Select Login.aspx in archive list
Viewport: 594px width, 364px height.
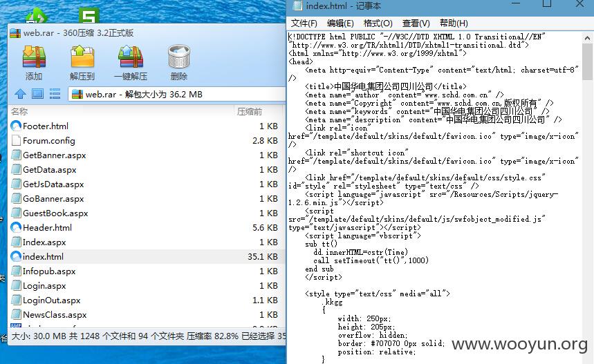point(44,286)
